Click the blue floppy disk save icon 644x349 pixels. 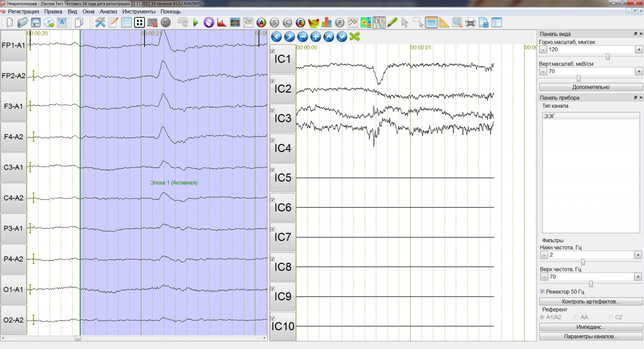click(36, 23)
